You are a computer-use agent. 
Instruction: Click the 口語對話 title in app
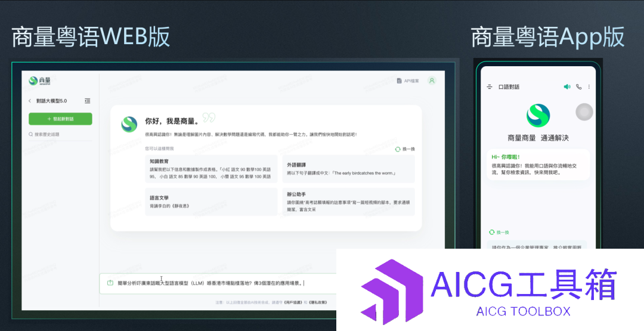coord(509,87)
